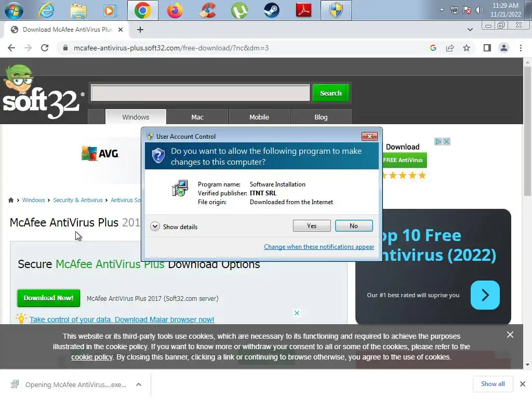Click the green Search button
Screen dimensions: 532x399
pos(331,93)
